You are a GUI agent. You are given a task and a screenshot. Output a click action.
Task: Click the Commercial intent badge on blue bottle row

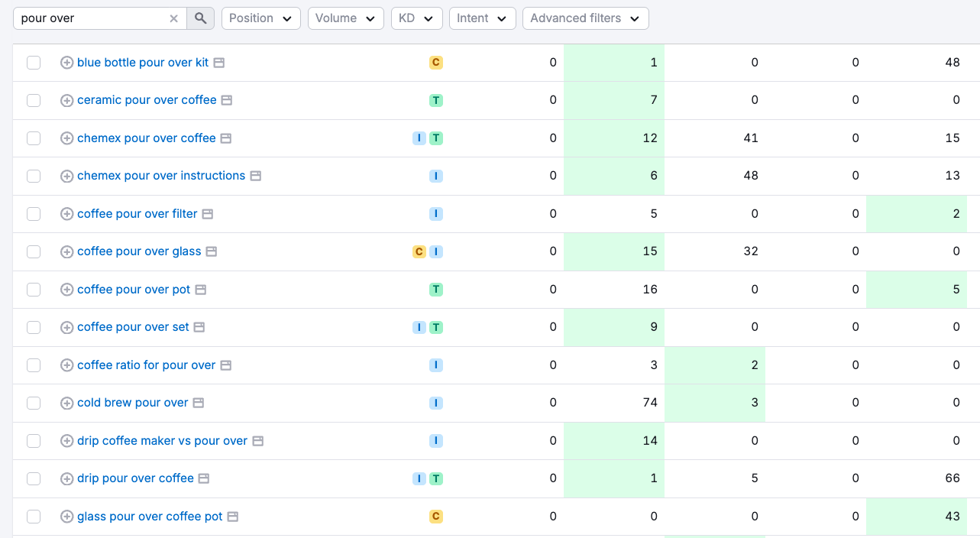pos(435,62)
